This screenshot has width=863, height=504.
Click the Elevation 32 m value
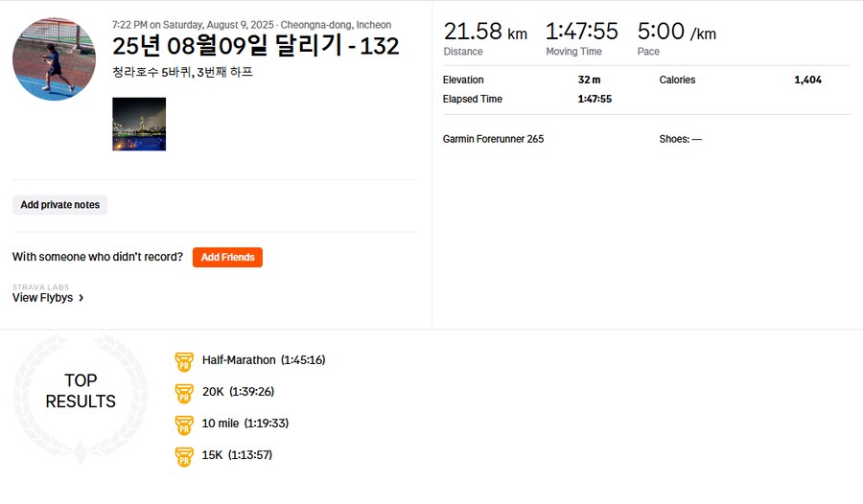[x=589, y=80]
